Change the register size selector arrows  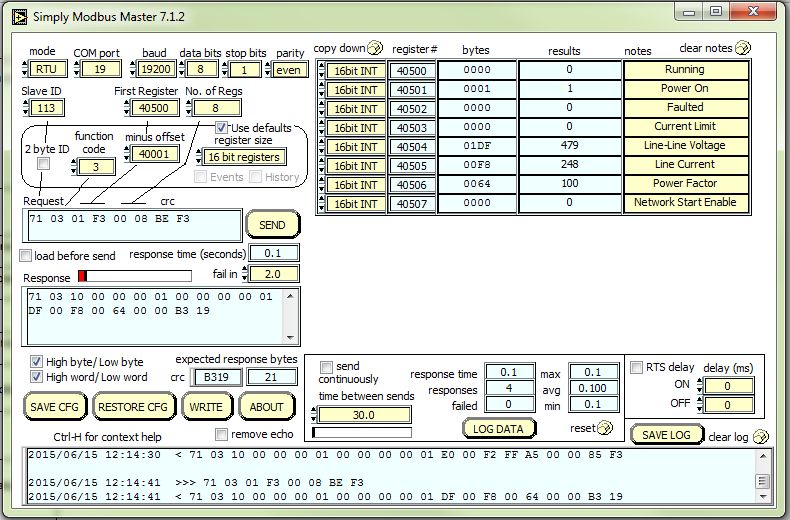[199, 157]
